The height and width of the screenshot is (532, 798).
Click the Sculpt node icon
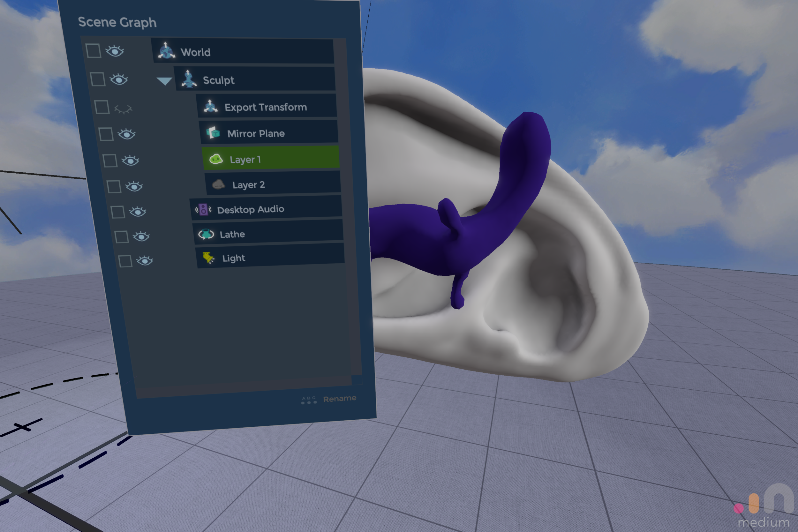(189, 79)
